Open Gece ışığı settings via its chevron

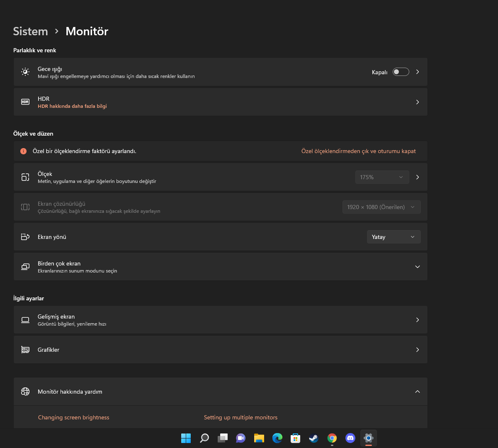[x=418, y=72]
